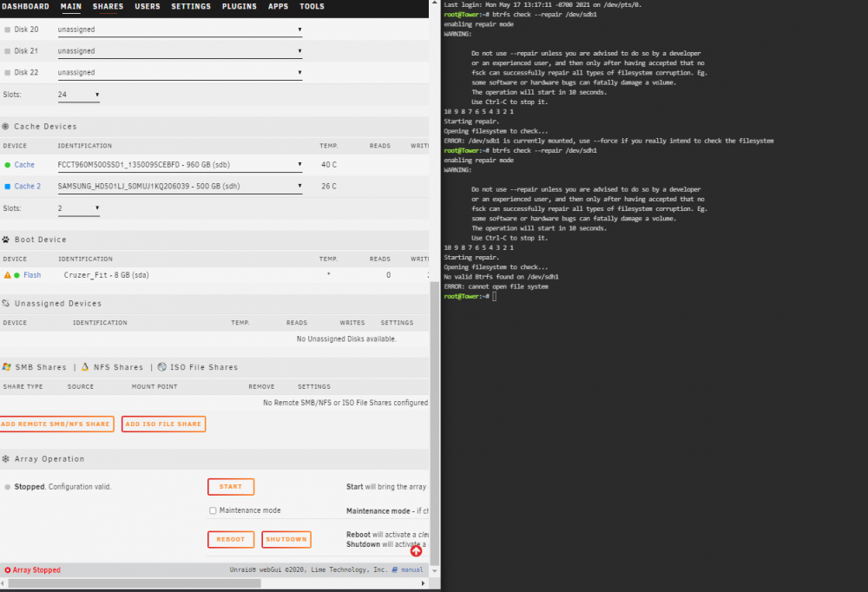868x592 pixels.
Task: Click the gray Stopped status dot
Action: pyautogui.click(x=7, y=487)
